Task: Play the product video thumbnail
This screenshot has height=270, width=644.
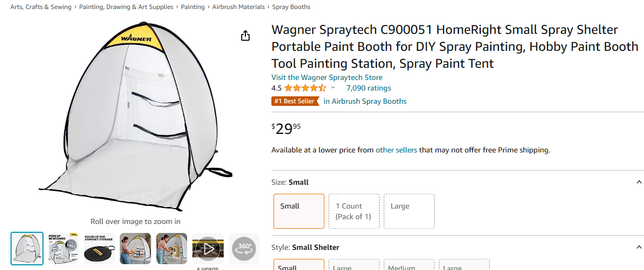Action: point(208,248)
